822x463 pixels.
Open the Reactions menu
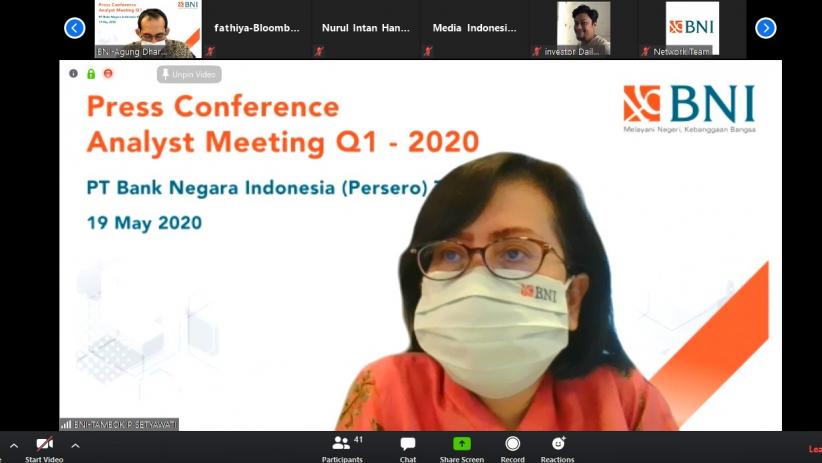coord(557,449)
